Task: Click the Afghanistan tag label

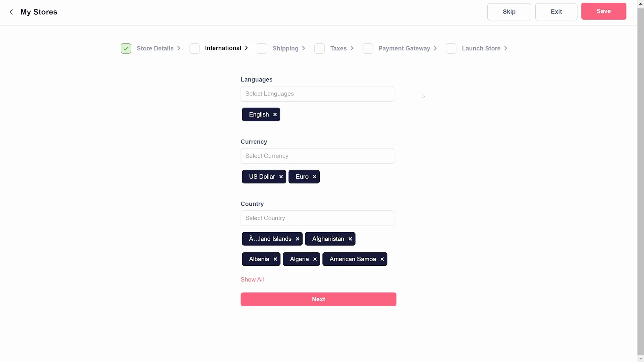Action: [x=328, y=239]
